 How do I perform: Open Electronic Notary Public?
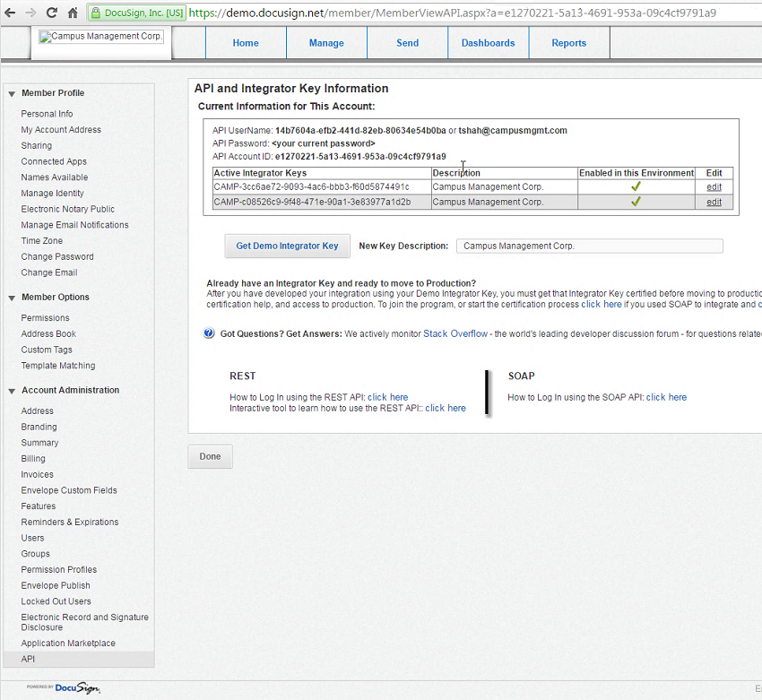[x=68, y=209]
